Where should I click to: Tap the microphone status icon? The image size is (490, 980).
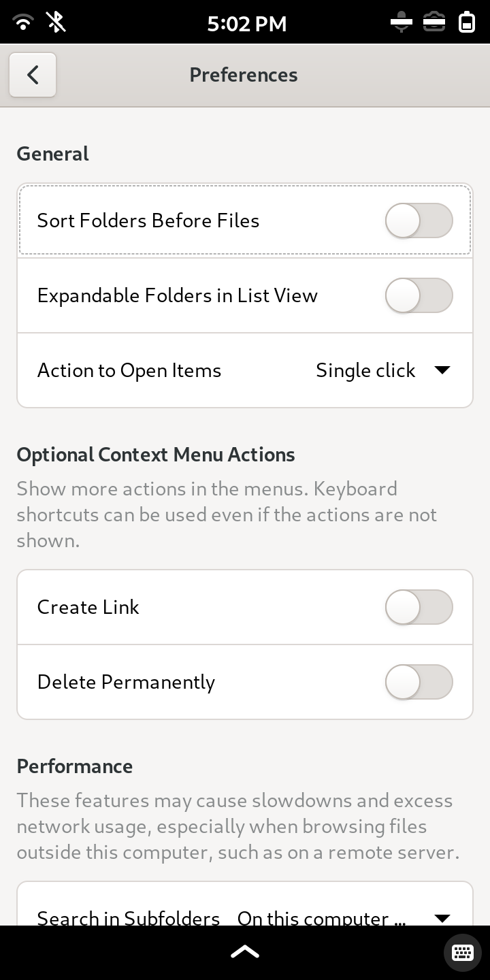[402, 22]
